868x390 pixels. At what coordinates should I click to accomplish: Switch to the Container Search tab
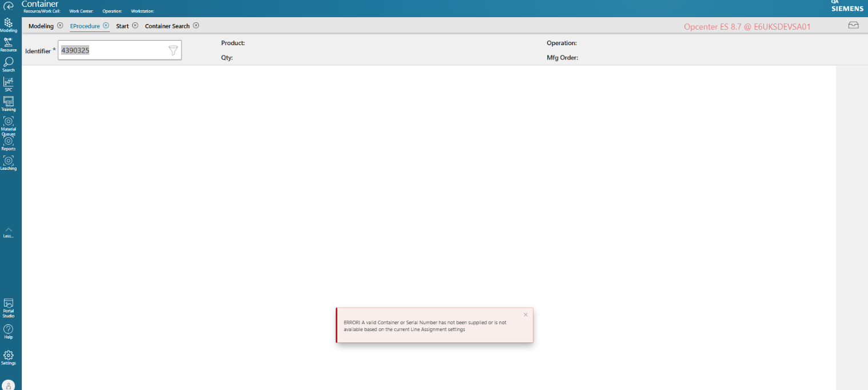(x=167, y=26)
